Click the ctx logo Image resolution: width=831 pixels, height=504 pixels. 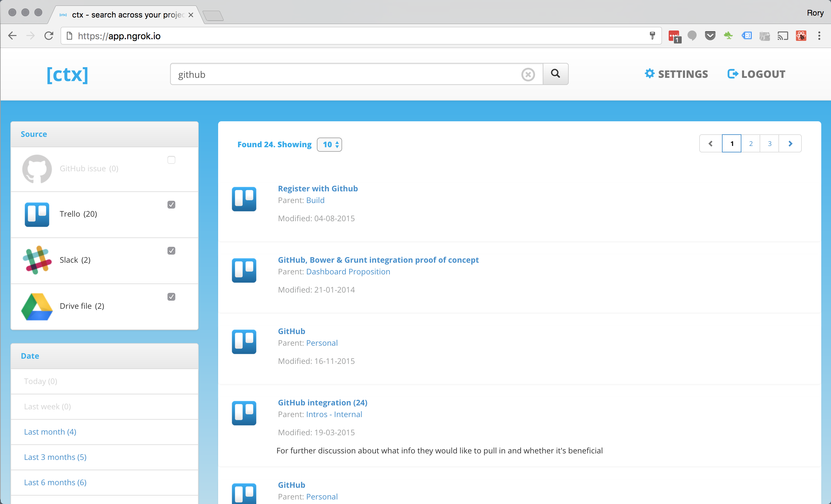[x=68, y=75]
